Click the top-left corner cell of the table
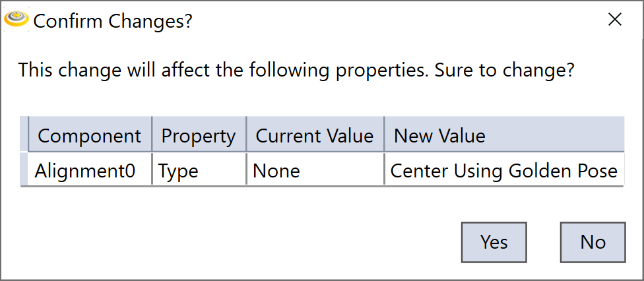Viewport: 644px width, 281px height. [x=24, y=136]
